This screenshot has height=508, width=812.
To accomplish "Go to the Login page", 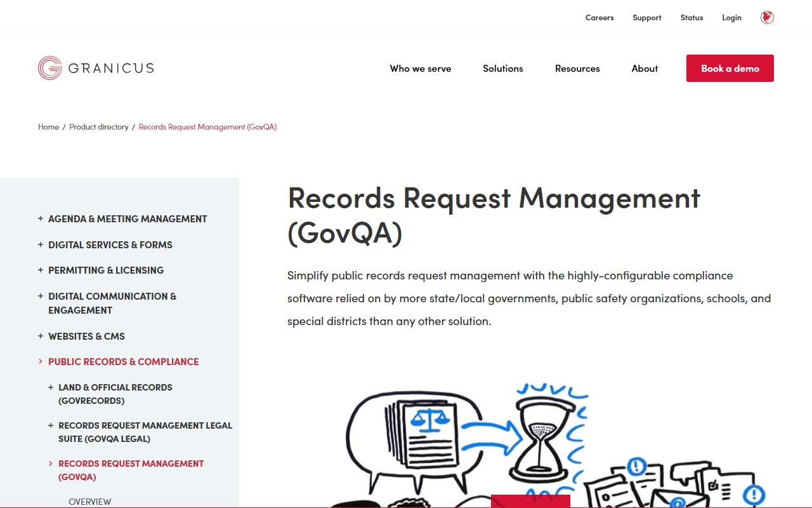I will [731, 18].
